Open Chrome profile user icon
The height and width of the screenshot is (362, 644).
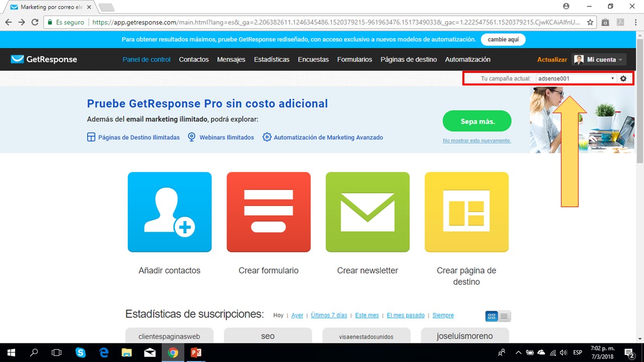click(x=567, y=6)
